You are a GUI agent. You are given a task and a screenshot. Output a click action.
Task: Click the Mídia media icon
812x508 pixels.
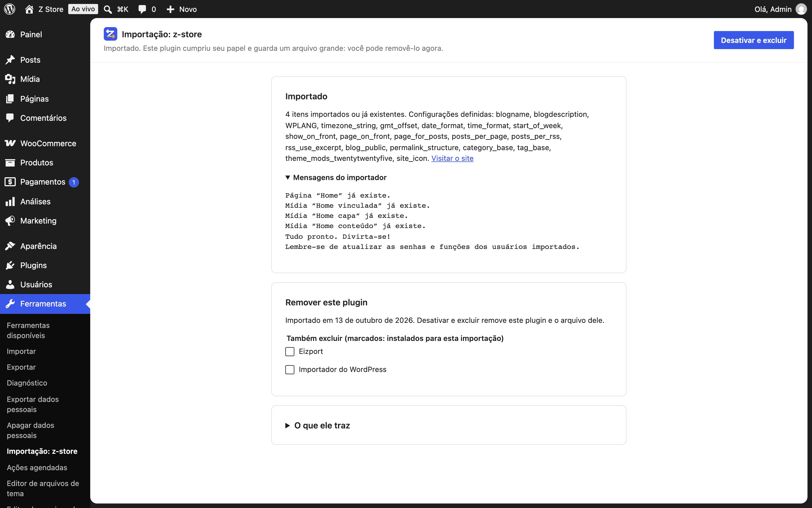[10, 79]
